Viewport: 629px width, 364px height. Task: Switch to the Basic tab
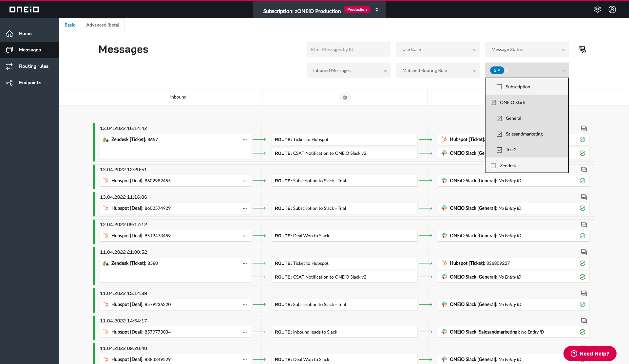click(x=70, y=25)
